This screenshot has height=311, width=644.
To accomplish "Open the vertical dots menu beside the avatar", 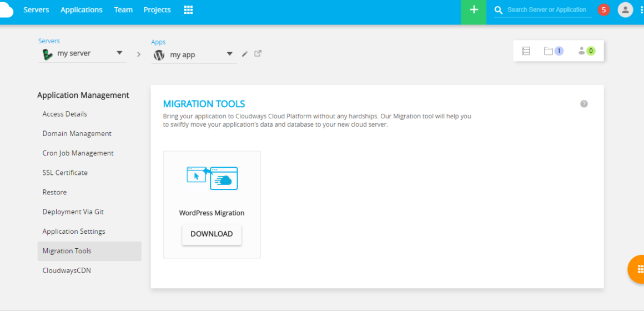I will (x=642, y=10).
